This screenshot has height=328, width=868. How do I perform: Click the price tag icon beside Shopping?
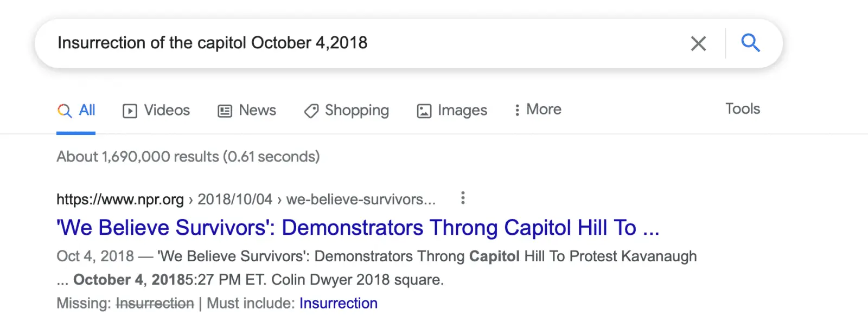click(311, 111)
